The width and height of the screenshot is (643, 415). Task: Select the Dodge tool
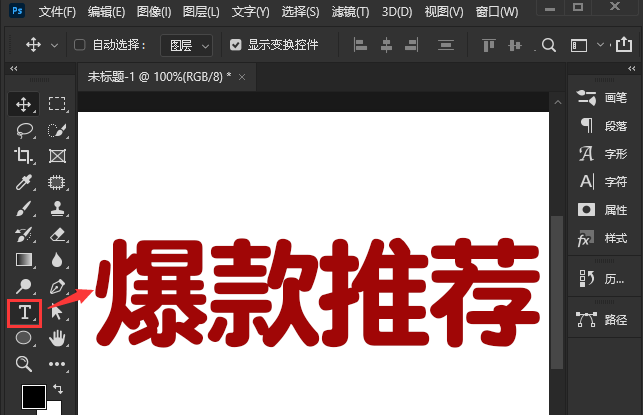pos(24,286)
